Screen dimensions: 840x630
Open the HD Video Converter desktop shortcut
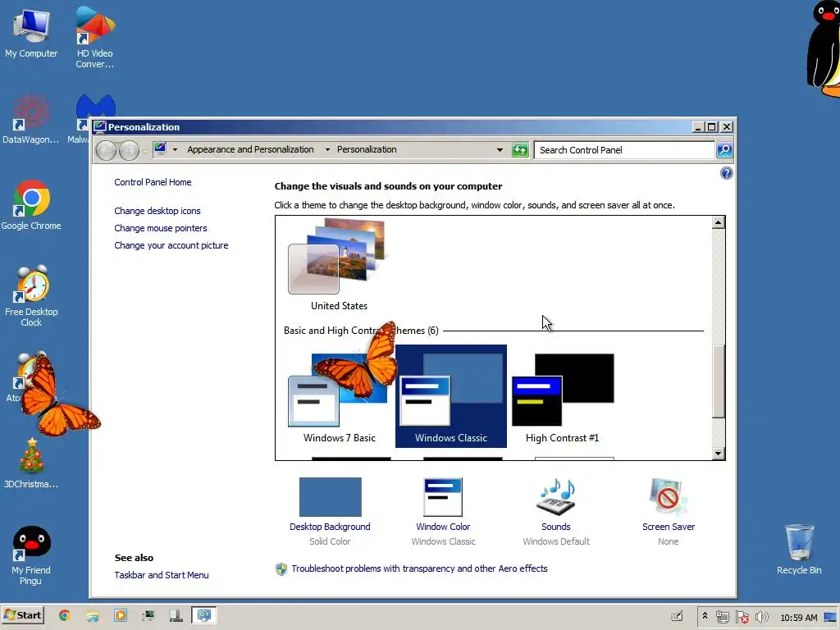(94, 36)
